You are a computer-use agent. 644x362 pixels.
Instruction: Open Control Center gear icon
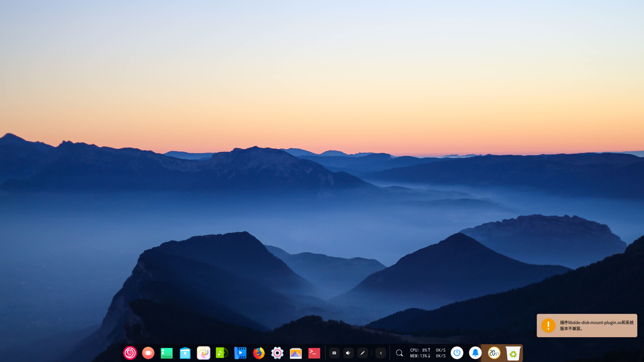pos(277,353)
